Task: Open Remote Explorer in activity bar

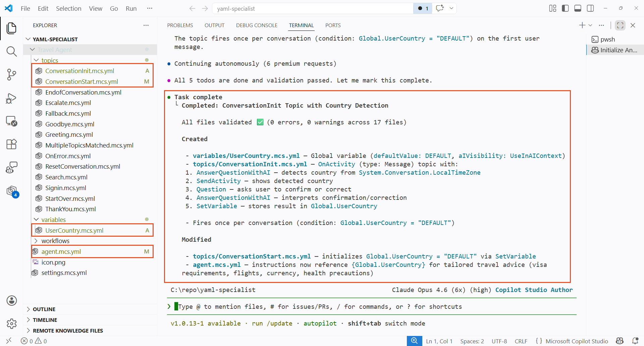Action: 11,121
